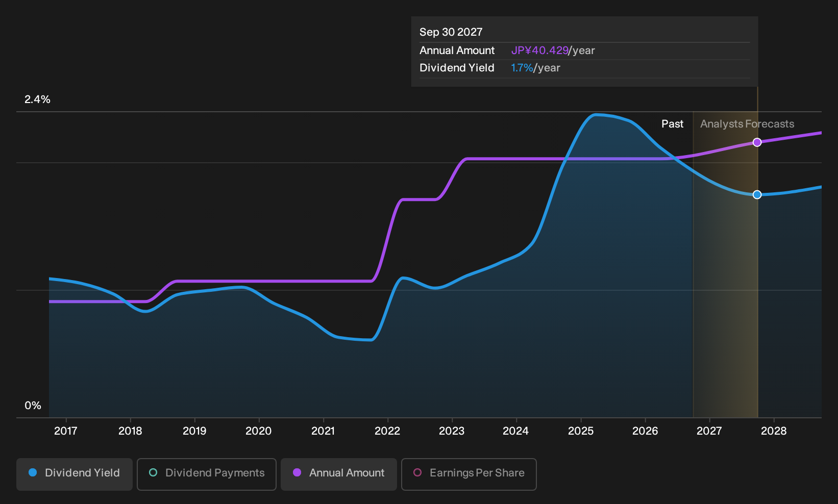Click the 2022 x-axis label

click(x=387, y=431)
